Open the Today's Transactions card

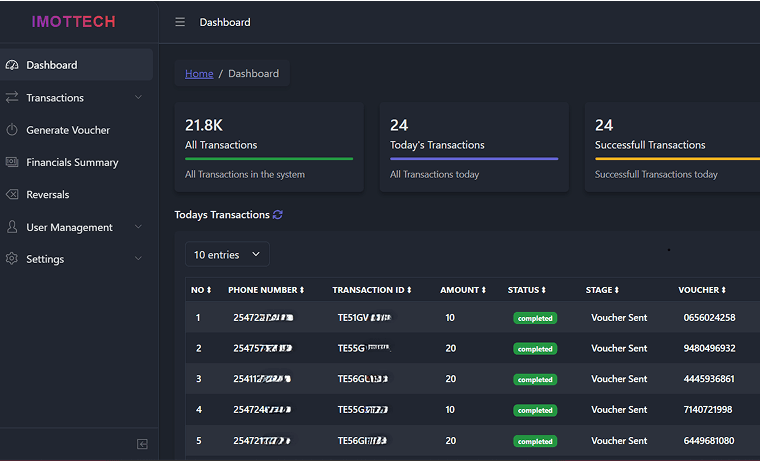tap(474, 147)
